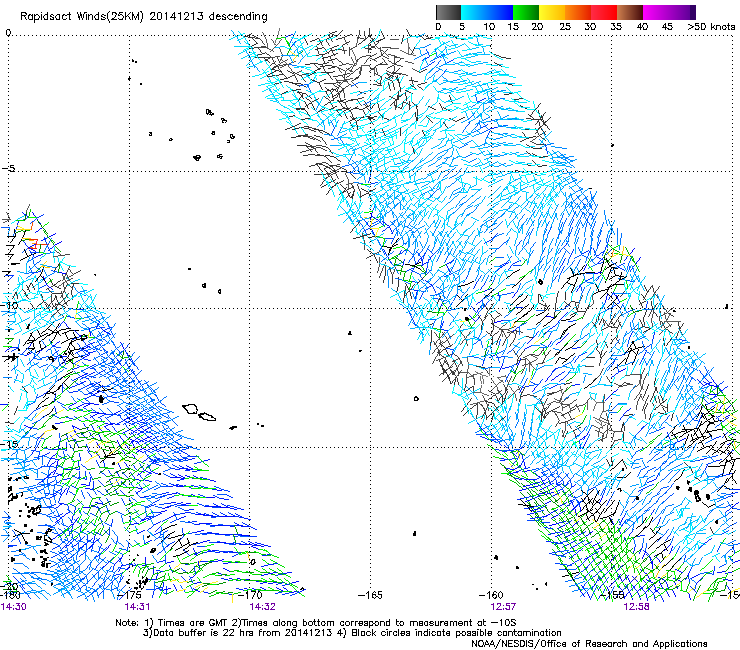740x650 pixels.
Task: Click the legend tick label '45'
Action: click(x=667, y=27)
